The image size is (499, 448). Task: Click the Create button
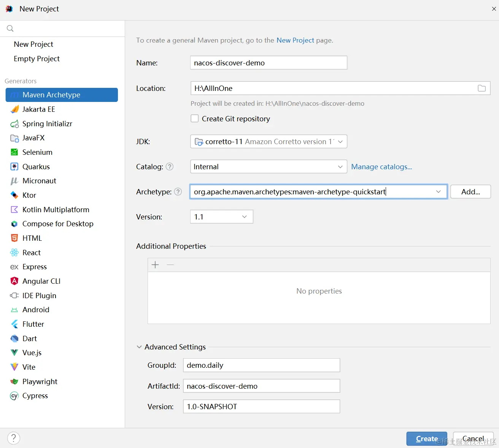click(x=426, y=438)
